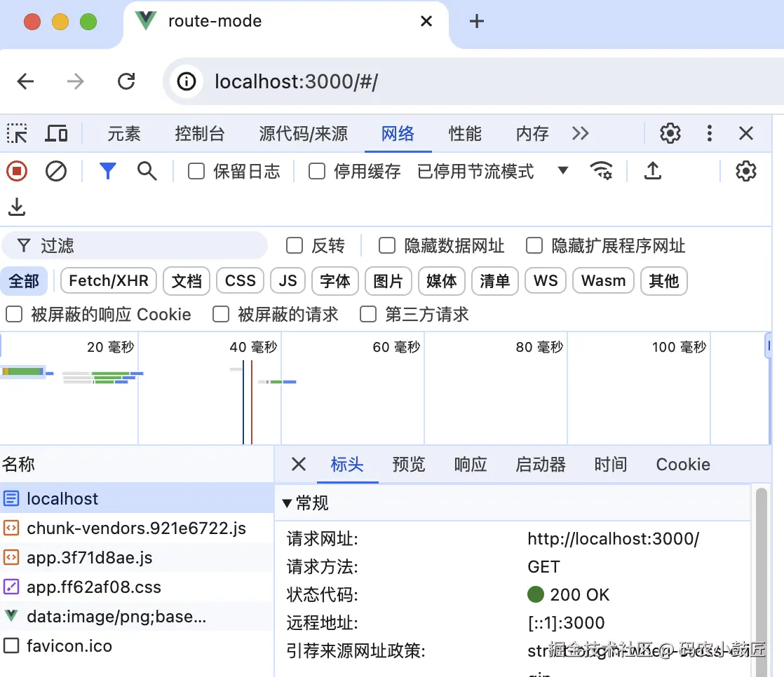Viewport: 784px width, 677px height.
Task: Switch to 内存 panel tab
Action: (x=532, y=134)
